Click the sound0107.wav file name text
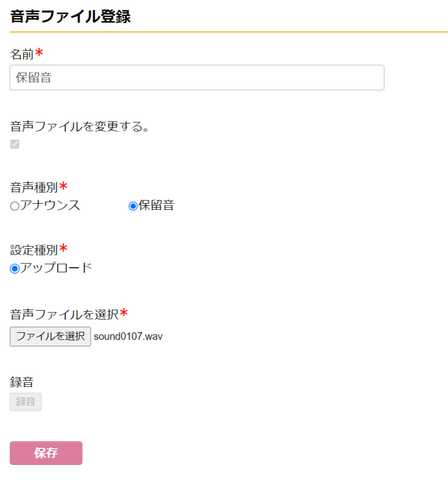This screenshot has height=487, width=448. [128, 336]
